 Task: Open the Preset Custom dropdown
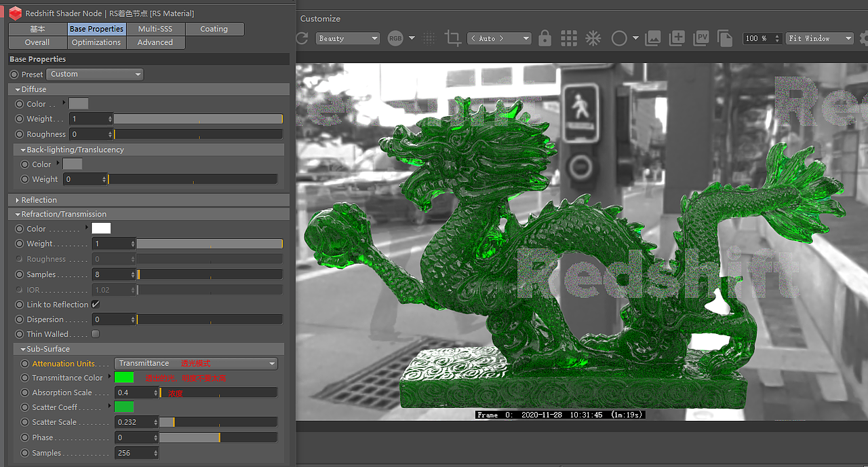pyautogui.click(x=95, y=74)
